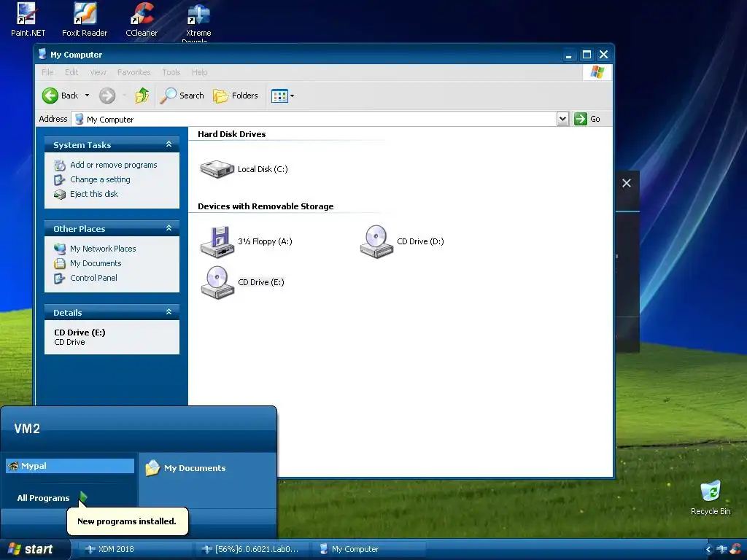Click Devices with Removable Storage heading

[x=266, y=206]
